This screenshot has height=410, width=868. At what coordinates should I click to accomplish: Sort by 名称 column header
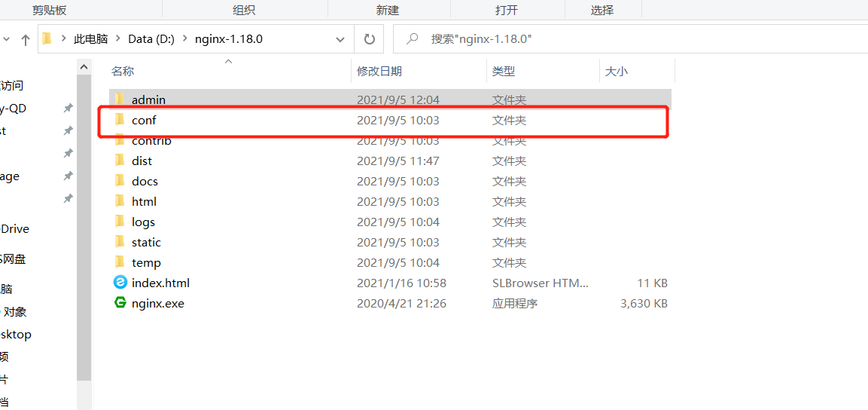123,71
